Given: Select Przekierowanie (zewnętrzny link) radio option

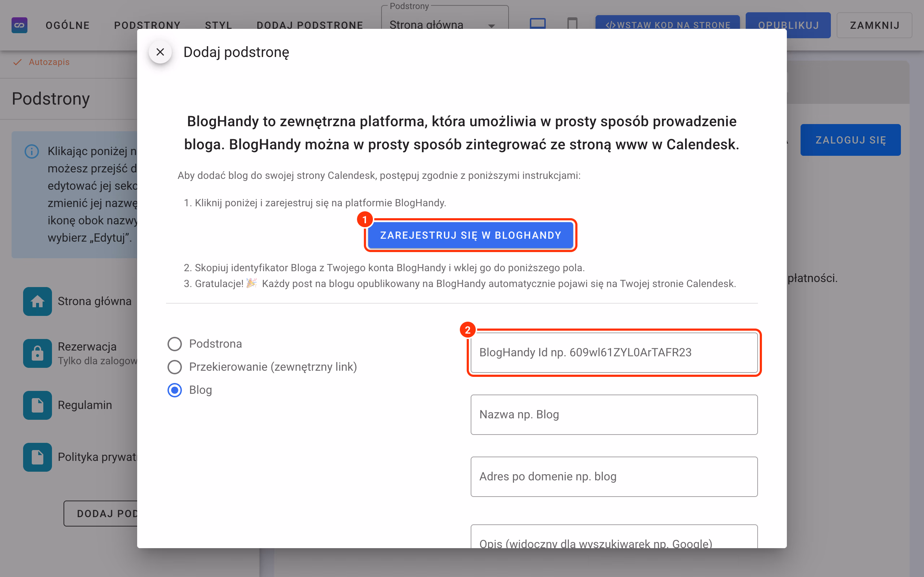Looking at the screenshot, I should pyautogui.click(x=174, y=367).
